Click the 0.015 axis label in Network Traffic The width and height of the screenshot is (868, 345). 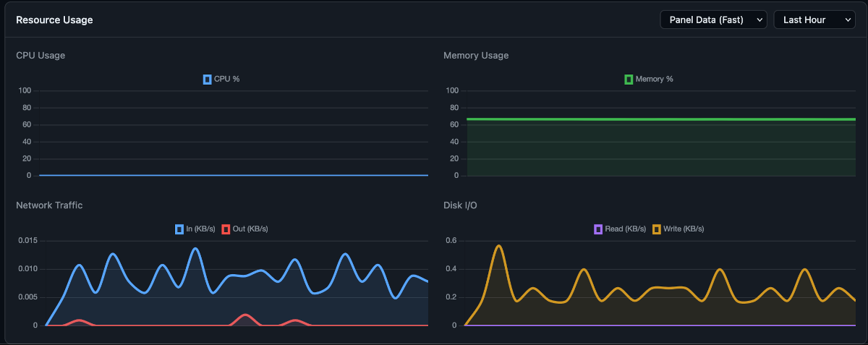[26, 241]
